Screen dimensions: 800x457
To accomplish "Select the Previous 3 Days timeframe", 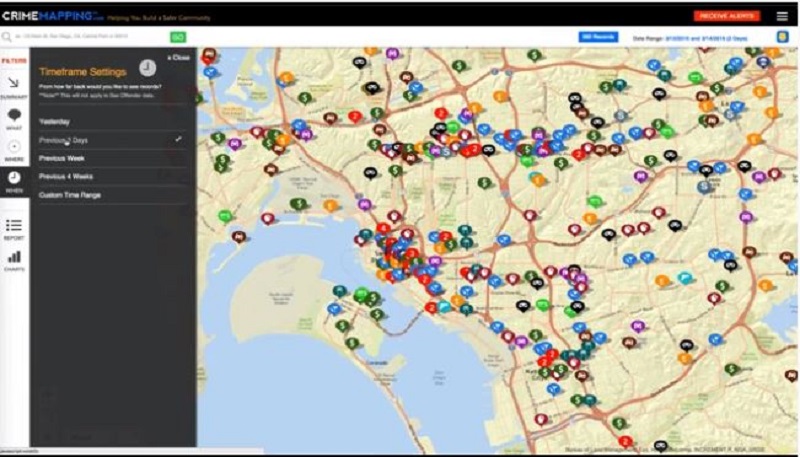I will click(65, 140).
